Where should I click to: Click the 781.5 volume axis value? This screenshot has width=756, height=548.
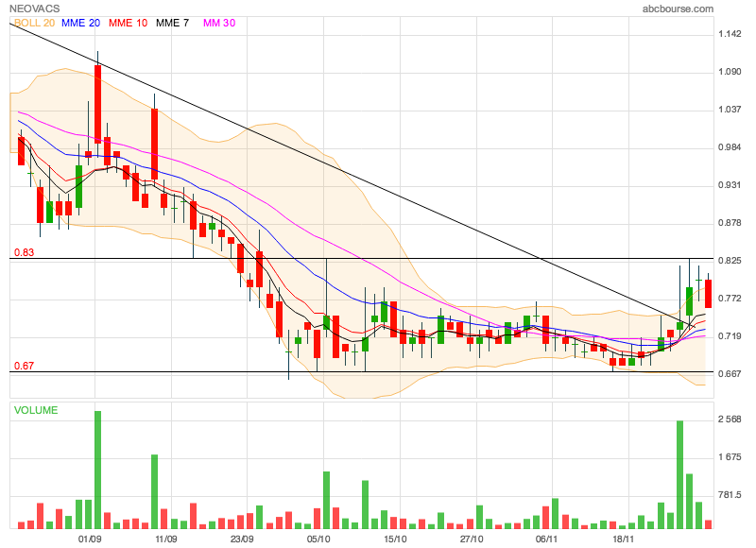(730, 495)
